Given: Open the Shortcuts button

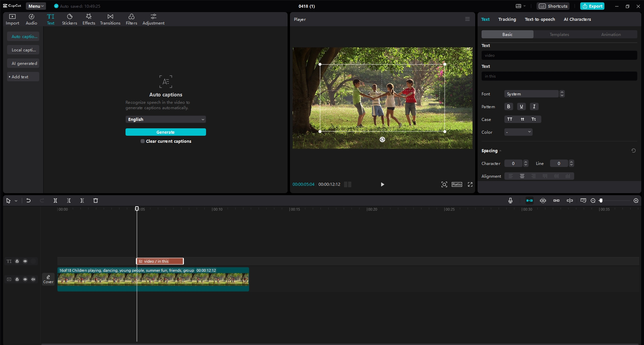Looking at the screenshot, I should pyautogui.click(x=553, y=6).
